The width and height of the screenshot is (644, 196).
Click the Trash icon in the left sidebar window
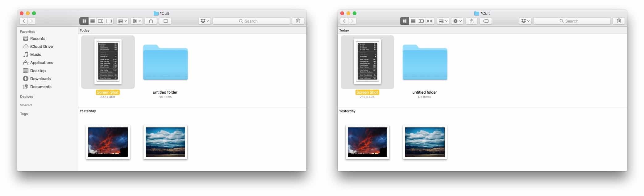298,21
